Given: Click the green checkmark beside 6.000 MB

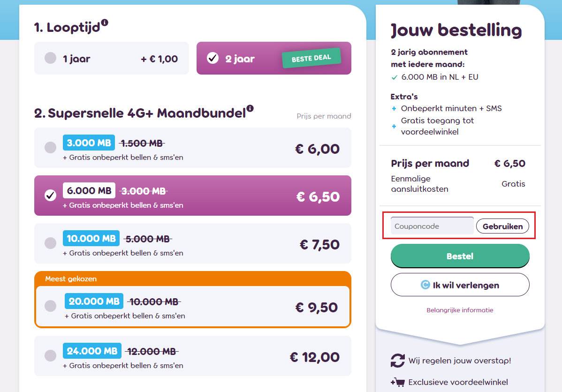Looking at the screenshot, I should click(x=394, y=77).
